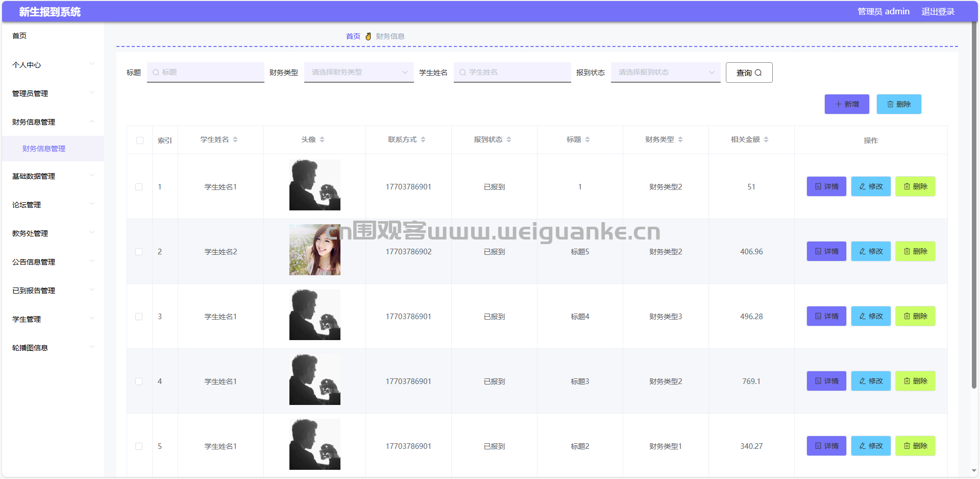Screen dimensions: 980x479
Task: Select the checkbox for row 4
Action: click(x=139, y=381)
